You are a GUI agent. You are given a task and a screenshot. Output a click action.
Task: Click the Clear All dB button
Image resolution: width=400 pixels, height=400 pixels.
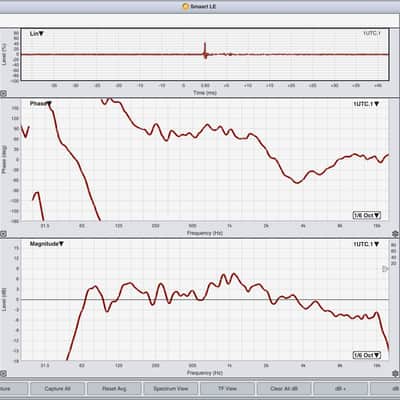(x=284, y=389)
